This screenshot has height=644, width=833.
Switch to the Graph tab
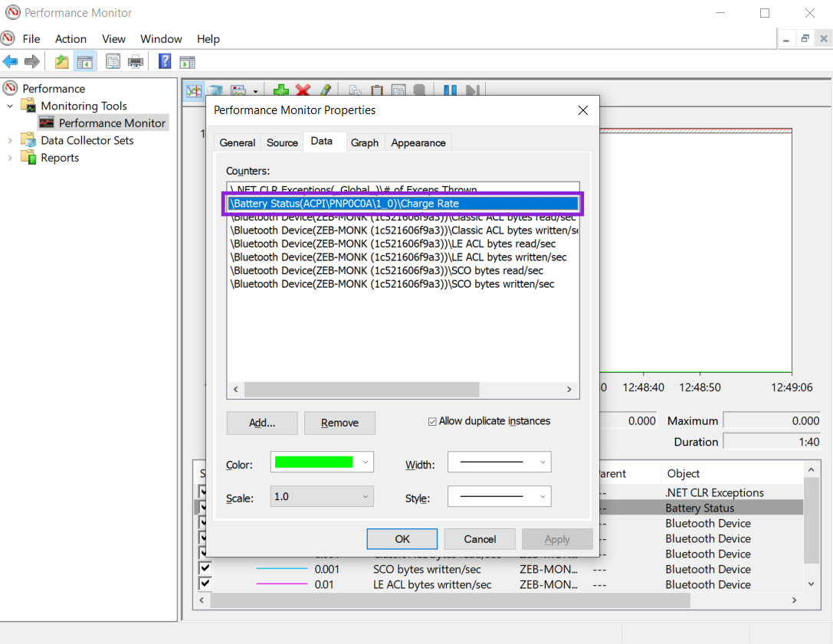click(365, 143)
